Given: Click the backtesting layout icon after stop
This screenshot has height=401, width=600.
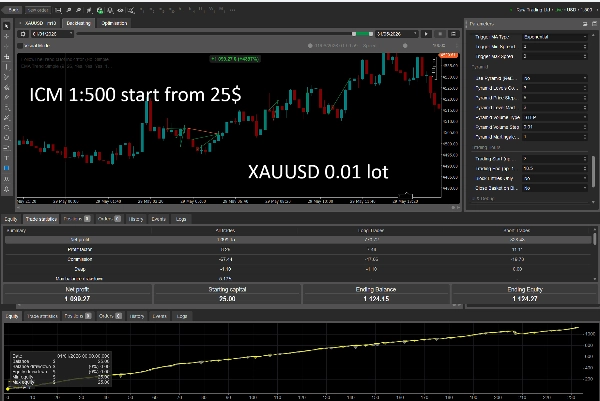Looking at the screenshot, I should tap(453, 34).
